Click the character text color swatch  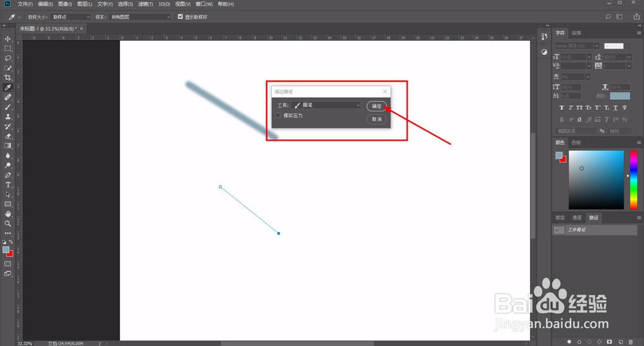point(620,96)
